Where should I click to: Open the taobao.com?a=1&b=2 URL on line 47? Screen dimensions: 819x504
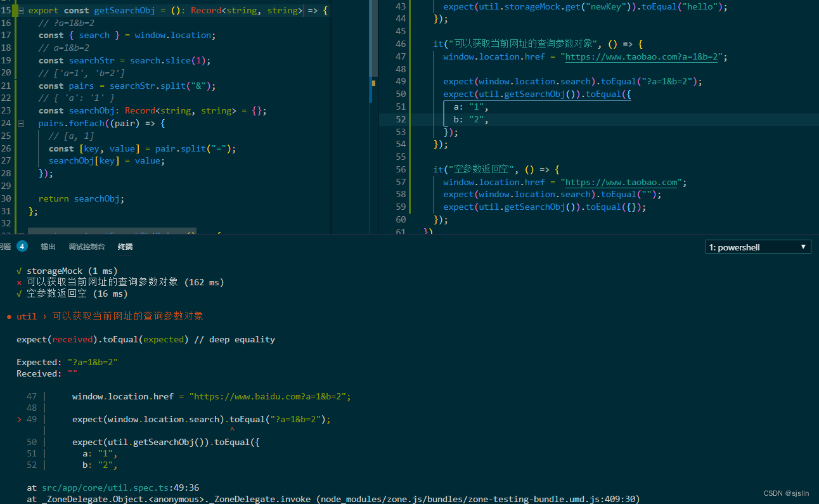(x=642, y=56)
